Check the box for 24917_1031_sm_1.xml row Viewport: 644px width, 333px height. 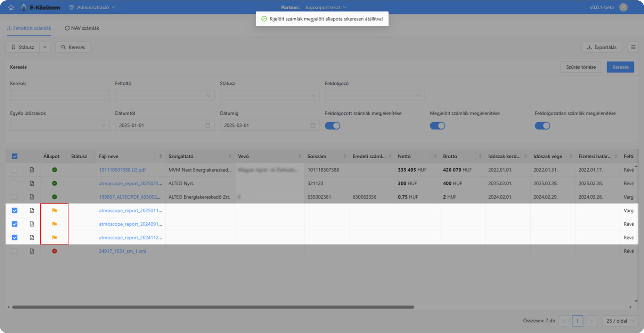click(15, 251)
